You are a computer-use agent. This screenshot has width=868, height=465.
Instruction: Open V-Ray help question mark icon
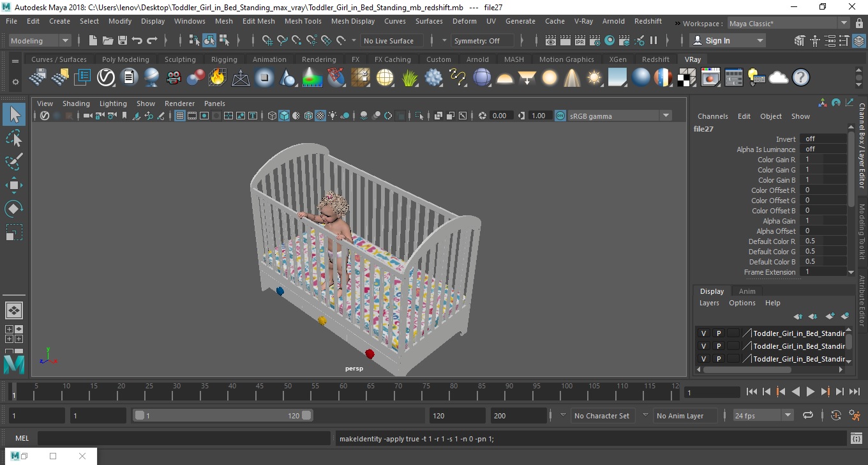[801, 78]
